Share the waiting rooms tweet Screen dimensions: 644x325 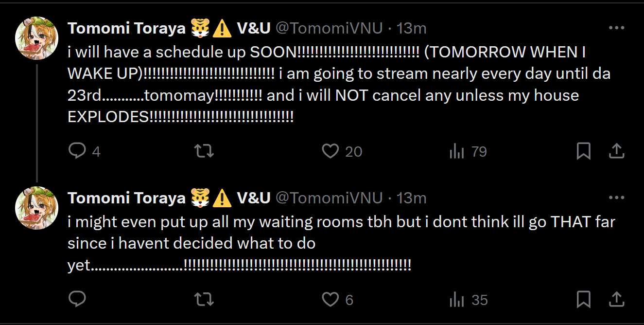point(616,299)
